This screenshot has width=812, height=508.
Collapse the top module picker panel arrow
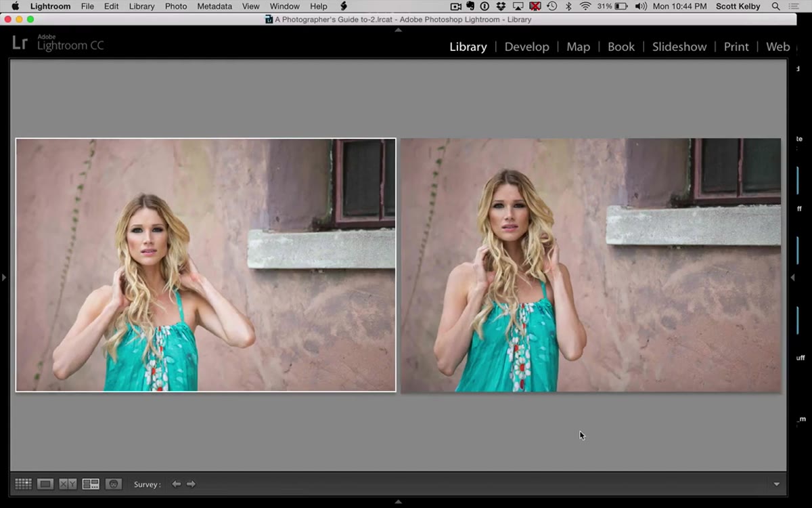pos(398,29)
